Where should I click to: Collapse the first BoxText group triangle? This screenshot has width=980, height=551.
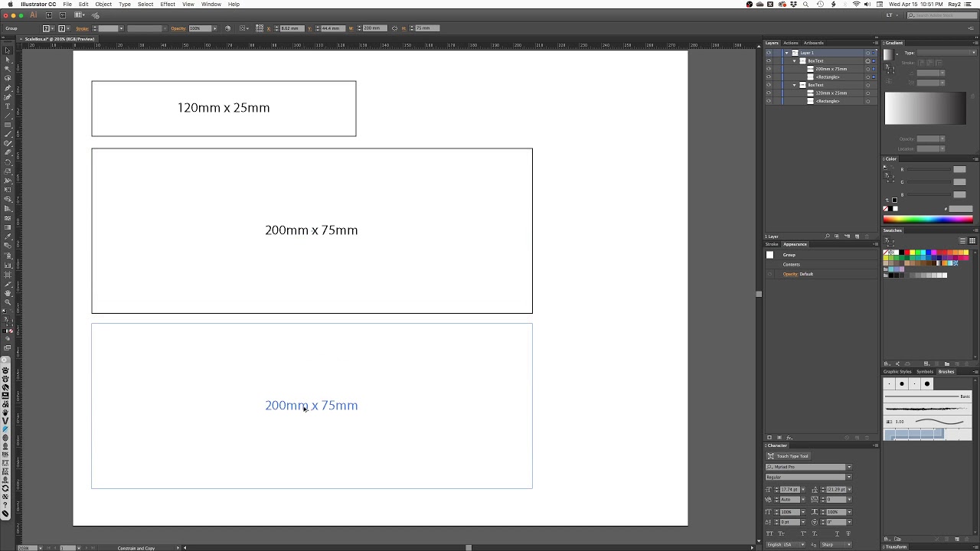coord(794,61)
